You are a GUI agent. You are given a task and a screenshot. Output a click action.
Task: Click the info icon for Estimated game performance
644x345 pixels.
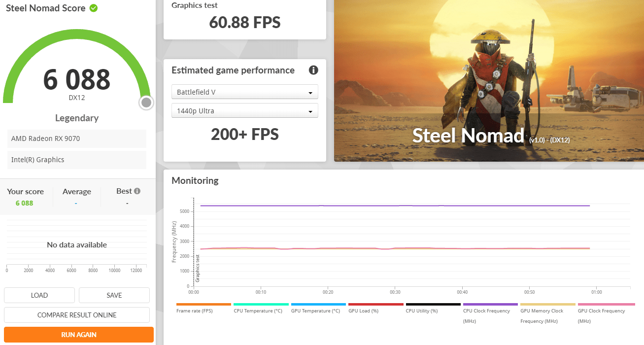pos(313,70)
